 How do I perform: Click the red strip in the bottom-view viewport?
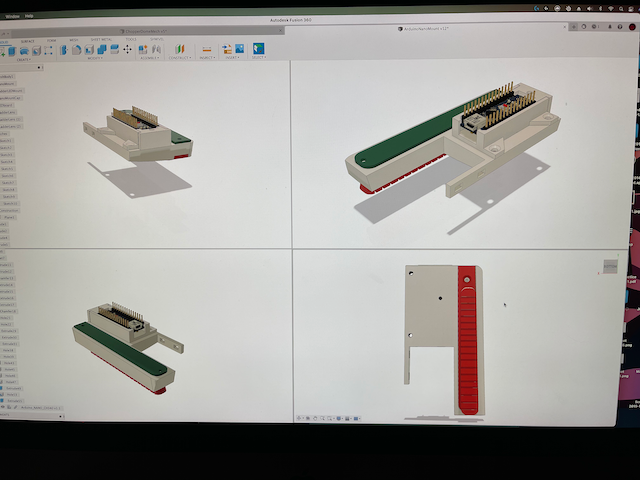[x=468, y=339]
